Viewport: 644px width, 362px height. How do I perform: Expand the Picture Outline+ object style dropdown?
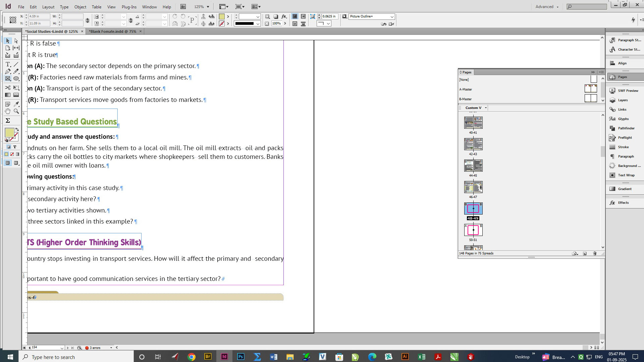[x=392, y=16]
